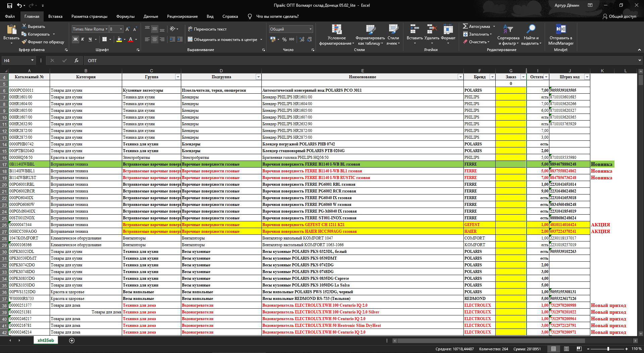Click the Undo arrow icon

coord(19,5)
